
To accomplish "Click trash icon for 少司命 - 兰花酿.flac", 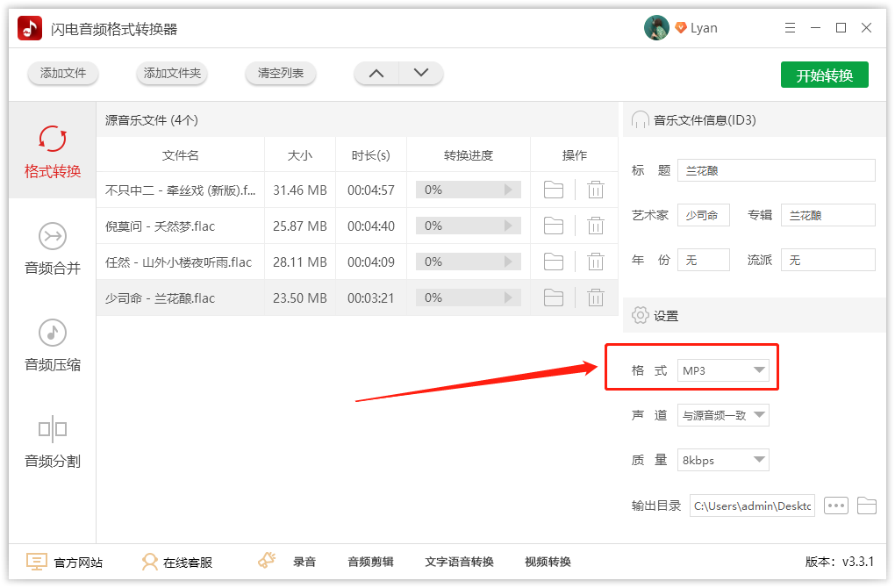I will click(x=596, y=298).
